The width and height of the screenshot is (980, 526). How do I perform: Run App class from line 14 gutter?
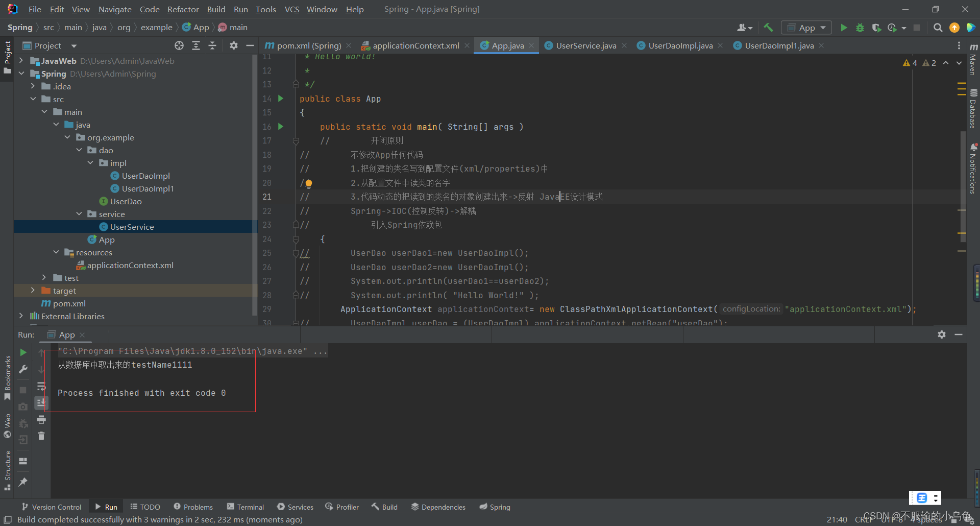coord(281,98)
